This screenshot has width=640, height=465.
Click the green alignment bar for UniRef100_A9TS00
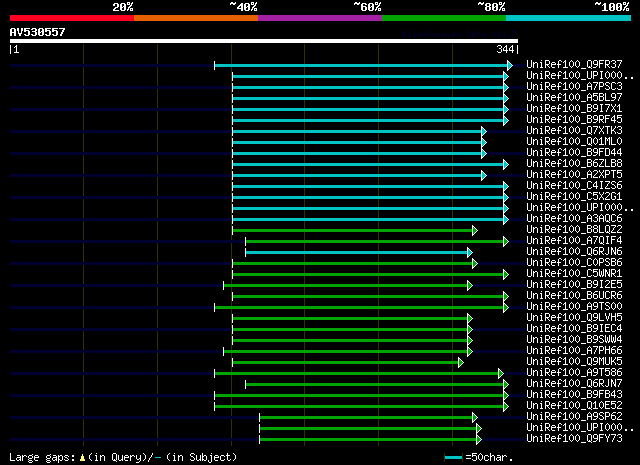359,307
